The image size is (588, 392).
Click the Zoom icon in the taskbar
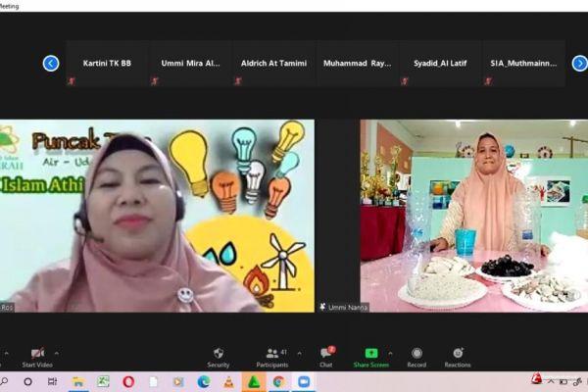click(304, 381)
